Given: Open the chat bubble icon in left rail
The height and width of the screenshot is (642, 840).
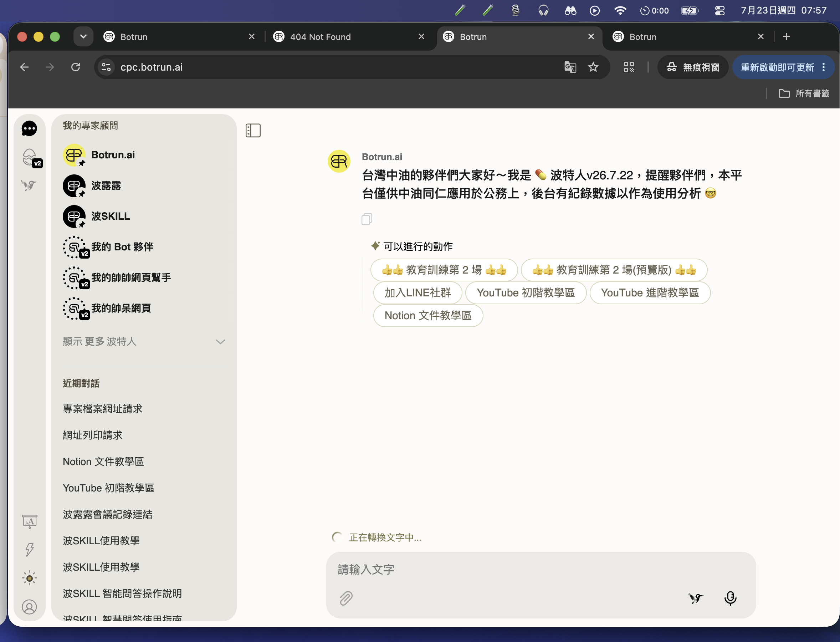Looking at the screenshot, I should tap(29, 128).
